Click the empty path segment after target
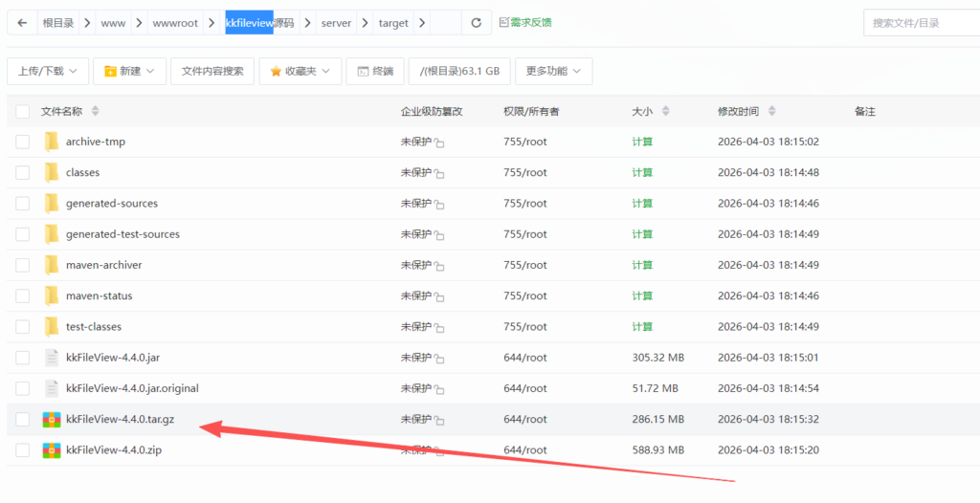The image size is (980, 503). pyautogui.click(x=446, y=23)
